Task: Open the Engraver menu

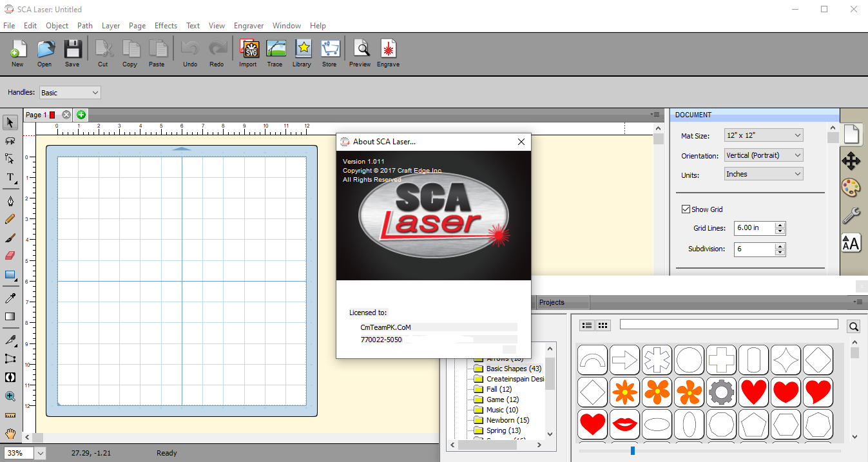Action: [x=249, y=26]
